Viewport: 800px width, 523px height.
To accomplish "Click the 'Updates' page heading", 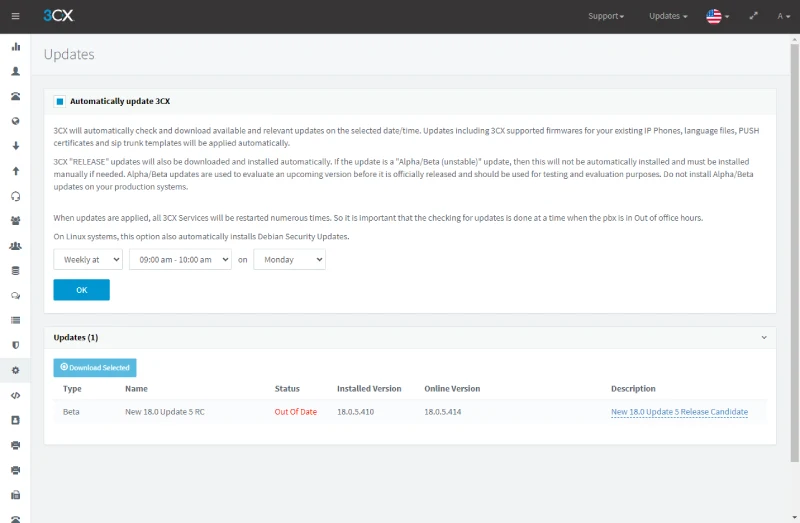I will (x=69, y=54).
